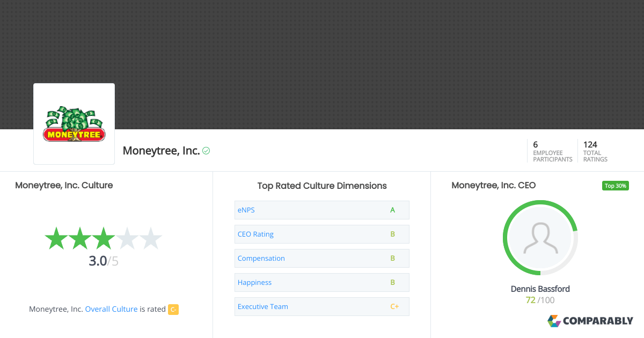Click the 124 Total Ratings stat
This screenshot has width=644, height=338.
595,151
